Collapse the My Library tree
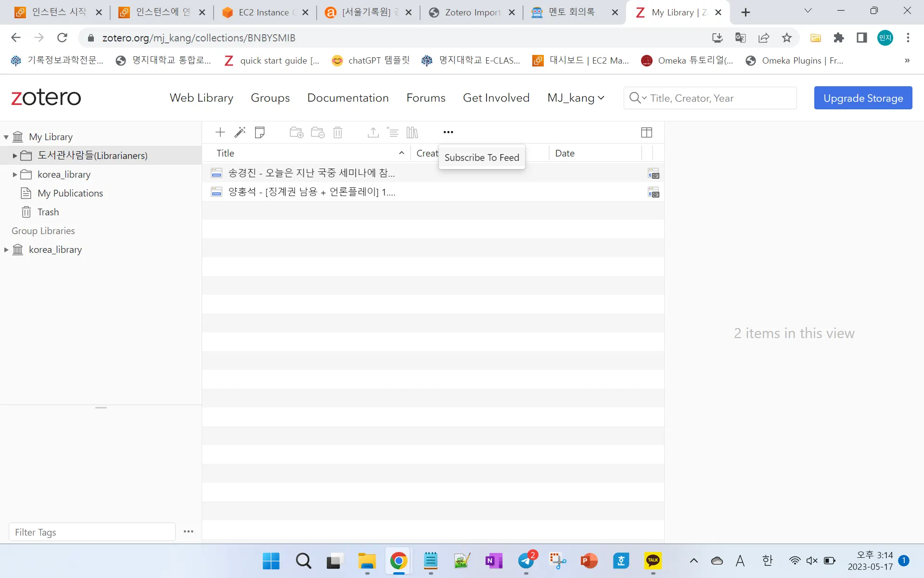The image size is (924, 578). point(6,137)
